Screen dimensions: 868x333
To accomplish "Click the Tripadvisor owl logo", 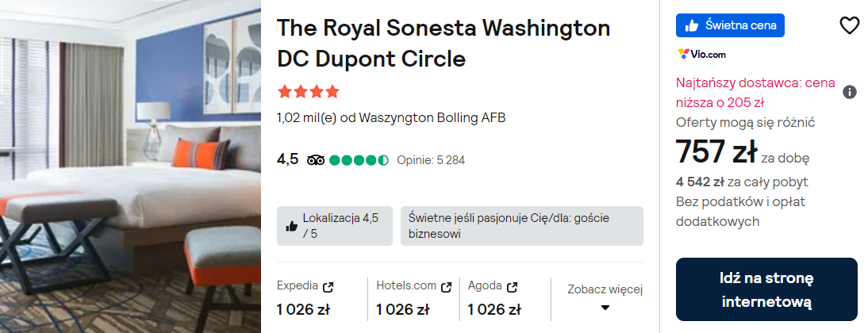I will click(316, 159).
